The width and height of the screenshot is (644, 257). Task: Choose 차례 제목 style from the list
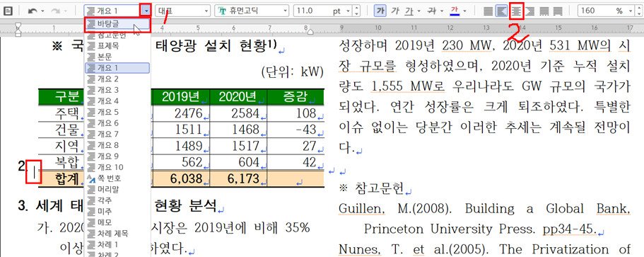pos(117,234)
